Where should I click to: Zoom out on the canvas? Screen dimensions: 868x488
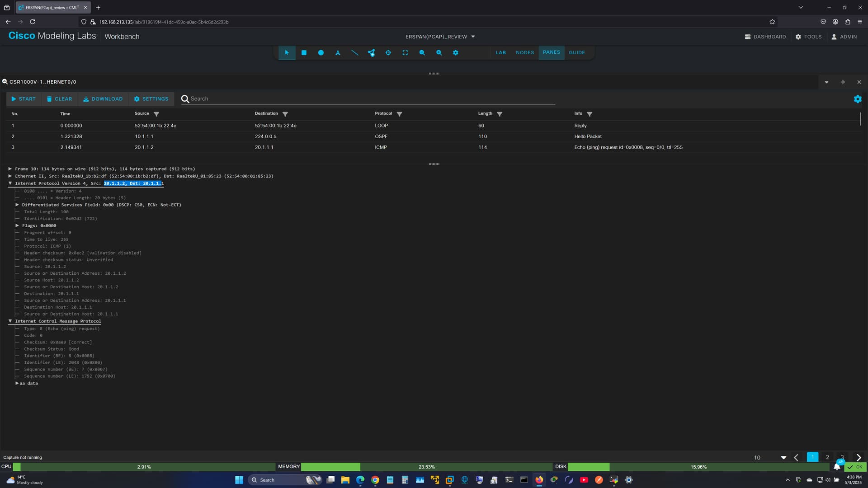point(422,52)
